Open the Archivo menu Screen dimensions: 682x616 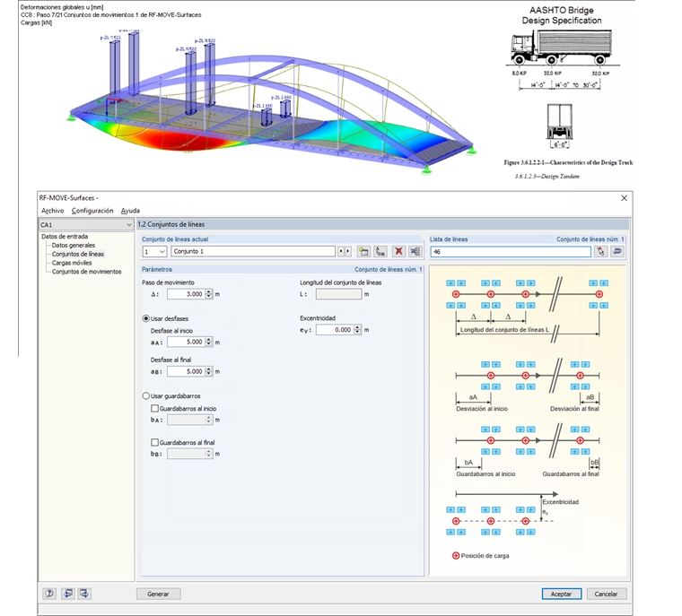click(53, 211)
